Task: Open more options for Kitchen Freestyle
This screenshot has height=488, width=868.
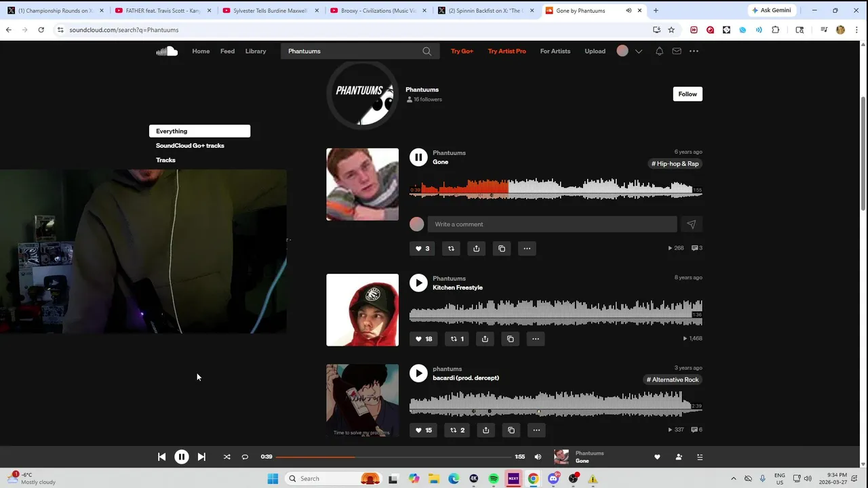Action: [x=536, y=339]
